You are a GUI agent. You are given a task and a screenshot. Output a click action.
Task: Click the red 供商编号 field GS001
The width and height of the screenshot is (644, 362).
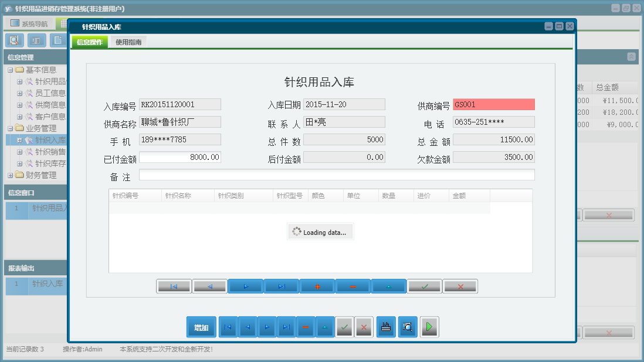(493, 105)
